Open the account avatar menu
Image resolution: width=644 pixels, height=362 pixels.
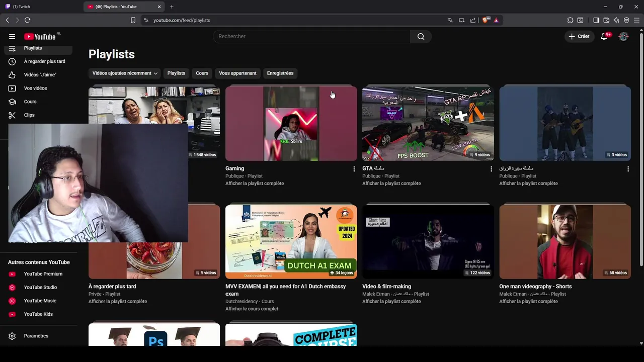623,37
